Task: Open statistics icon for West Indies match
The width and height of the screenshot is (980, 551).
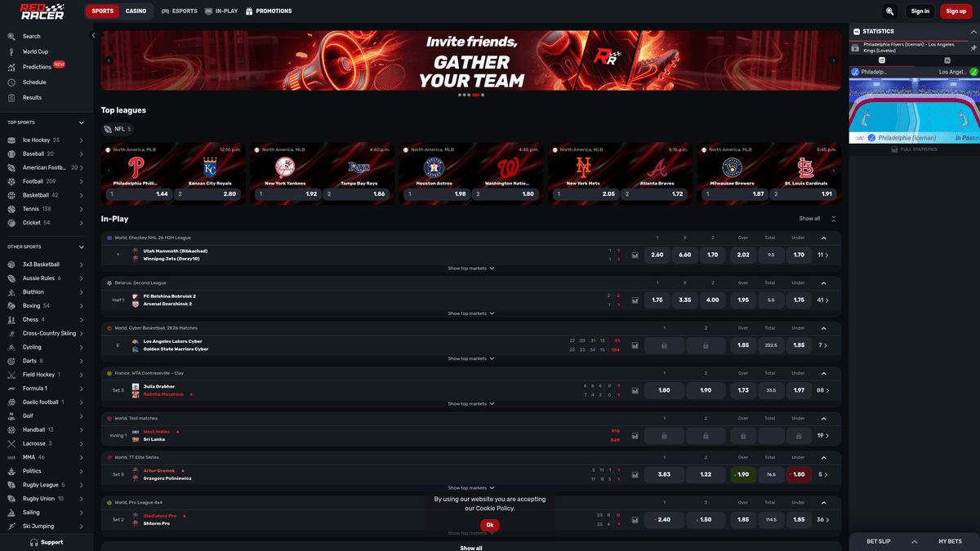Action: [x=635, y=436]
